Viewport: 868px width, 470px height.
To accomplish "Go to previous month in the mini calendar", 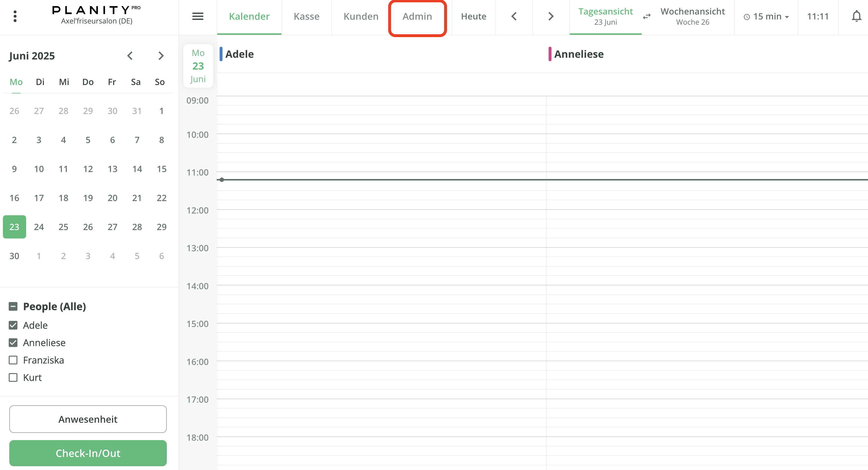I will click(130, 56).
